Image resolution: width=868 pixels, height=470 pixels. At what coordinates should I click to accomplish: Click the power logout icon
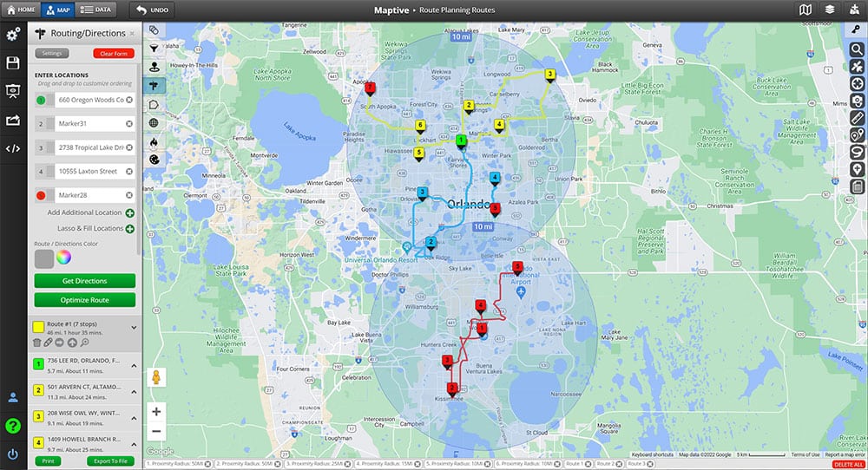[13, 454]
